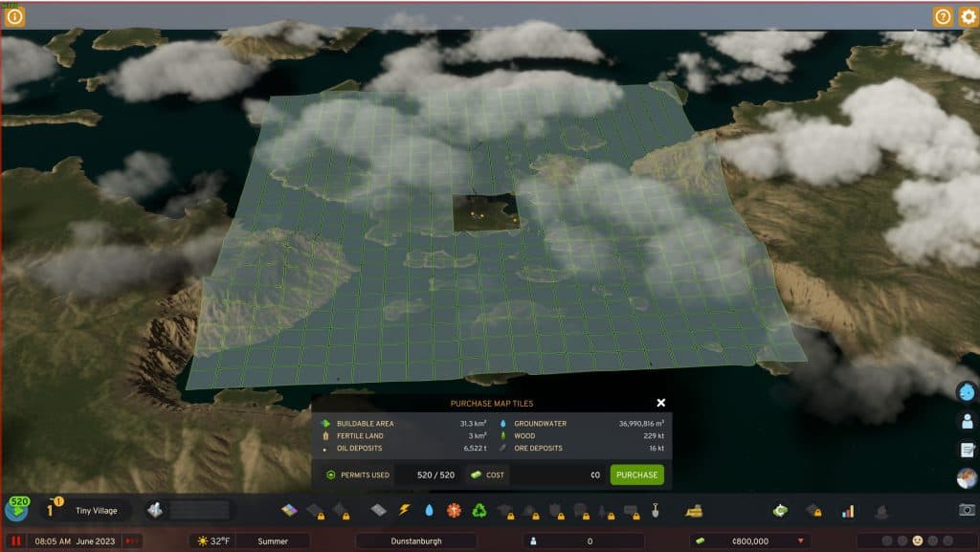The width and height of the screenshot is (980, 552).
Task: Click the Fertile Land row
Action: click(x=403, y=436)
